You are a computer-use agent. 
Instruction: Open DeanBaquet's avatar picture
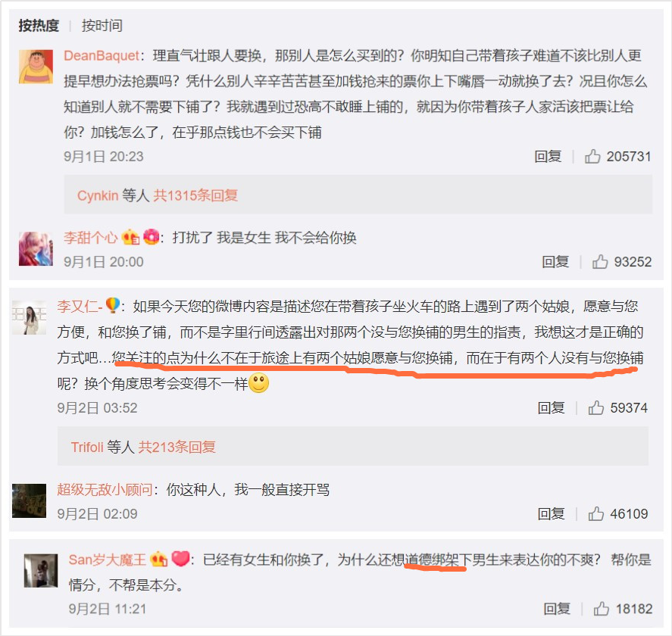coord(36,67)
